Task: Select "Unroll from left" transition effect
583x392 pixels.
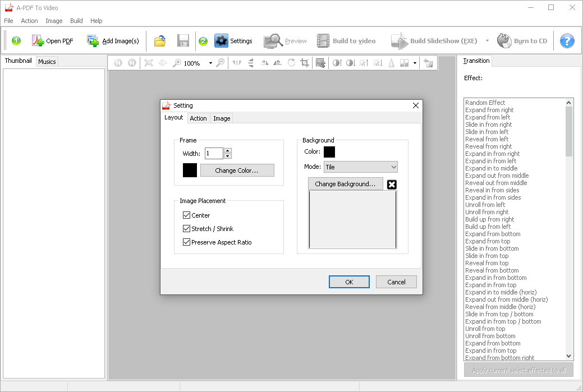Action: tap(485, 205)
